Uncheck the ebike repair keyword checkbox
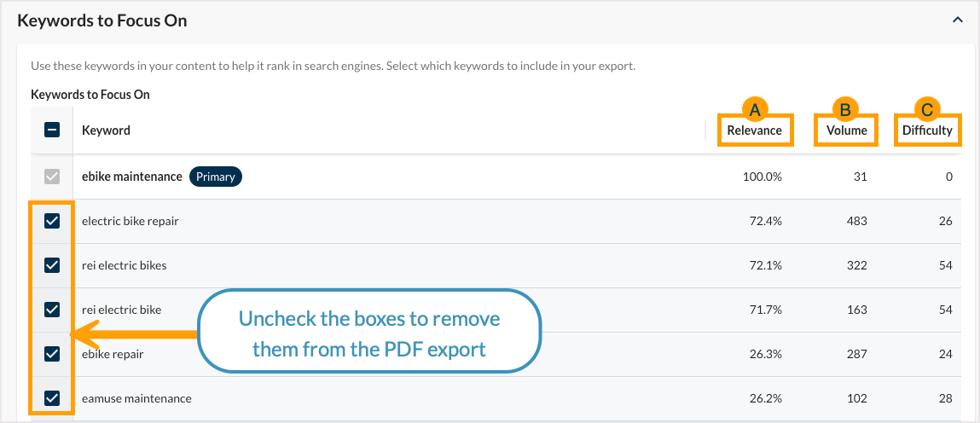 click(x=52, y=353)
